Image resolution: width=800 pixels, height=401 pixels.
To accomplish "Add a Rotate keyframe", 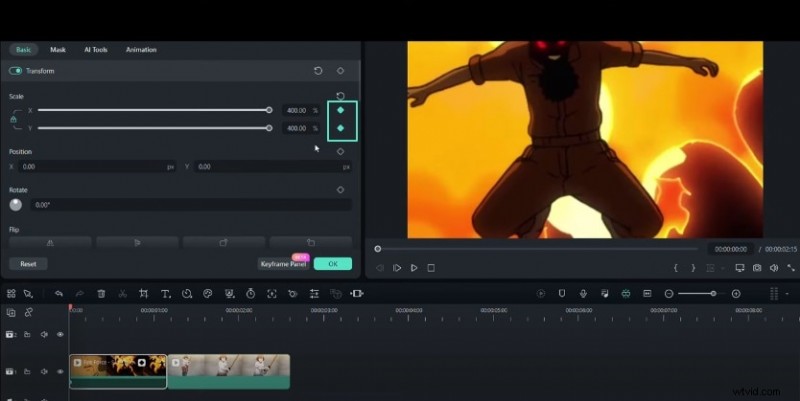I will coord(340,190).
